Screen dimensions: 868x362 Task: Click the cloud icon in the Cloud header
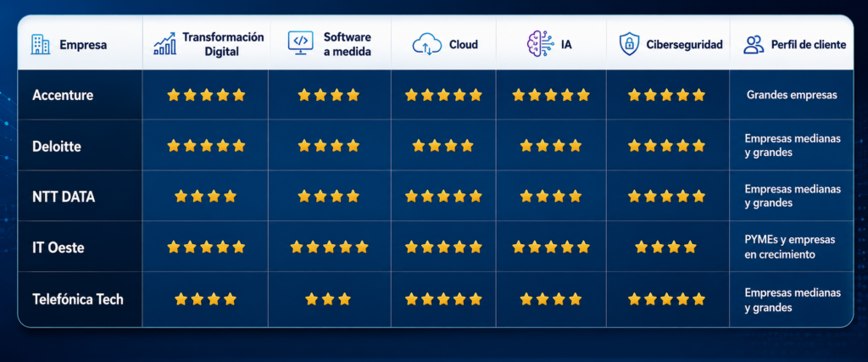pos(427,45)
